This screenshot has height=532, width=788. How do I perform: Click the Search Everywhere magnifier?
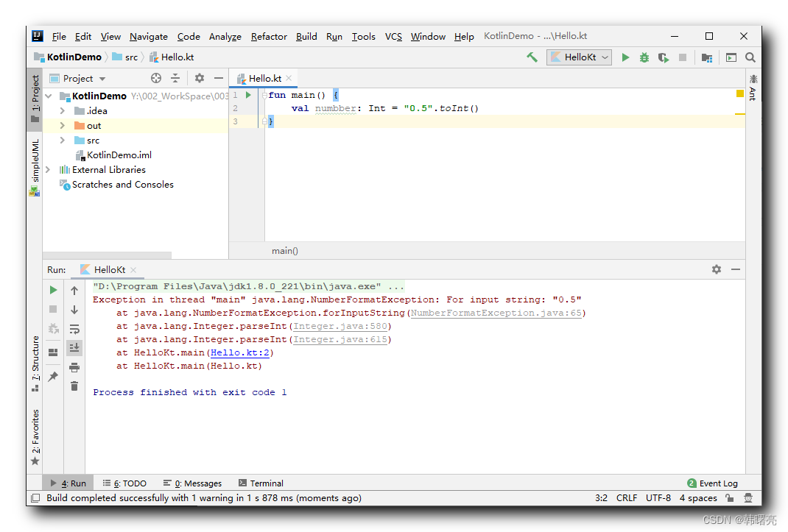coord(750,57)
